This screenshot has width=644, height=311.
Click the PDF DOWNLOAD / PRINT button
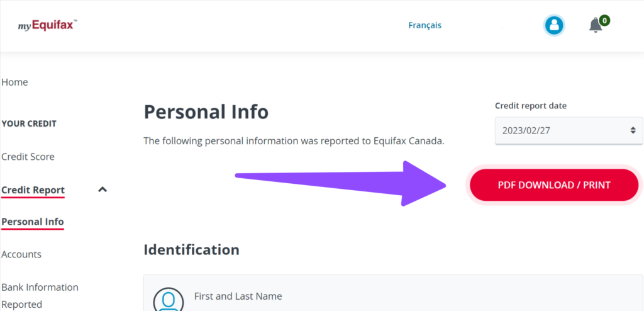pos(554,185)
